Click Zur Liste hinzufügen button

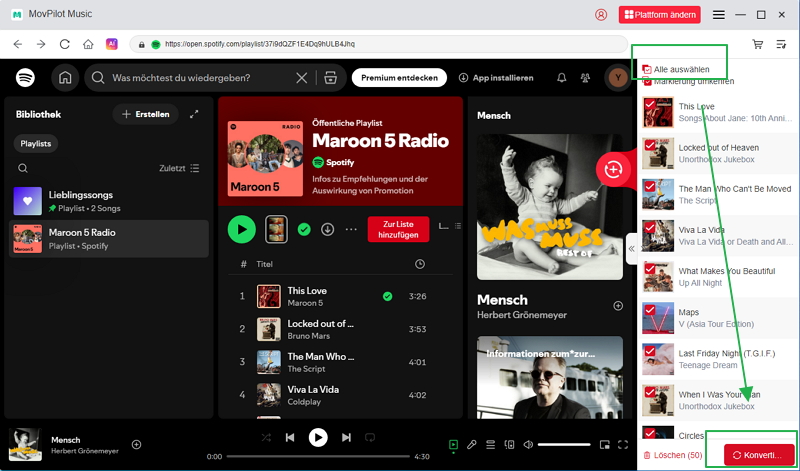(x=398, y=229)
